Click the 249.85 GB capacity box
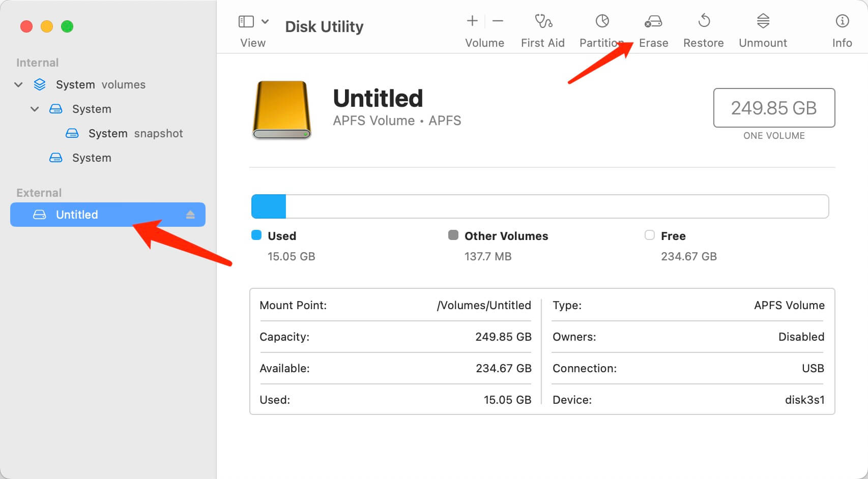This screenshot has height=479, width=868. [774, 108]
